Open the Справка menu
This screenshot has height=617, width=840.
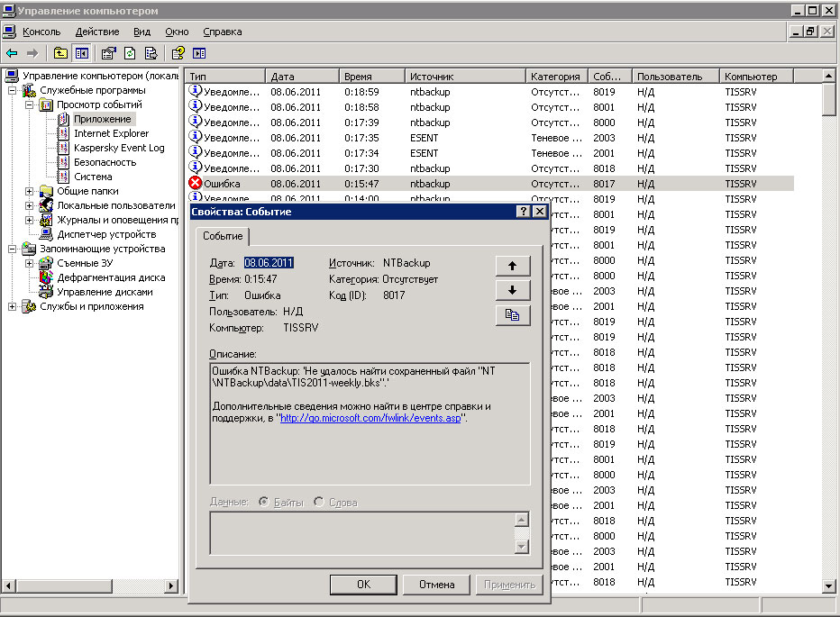223,32
